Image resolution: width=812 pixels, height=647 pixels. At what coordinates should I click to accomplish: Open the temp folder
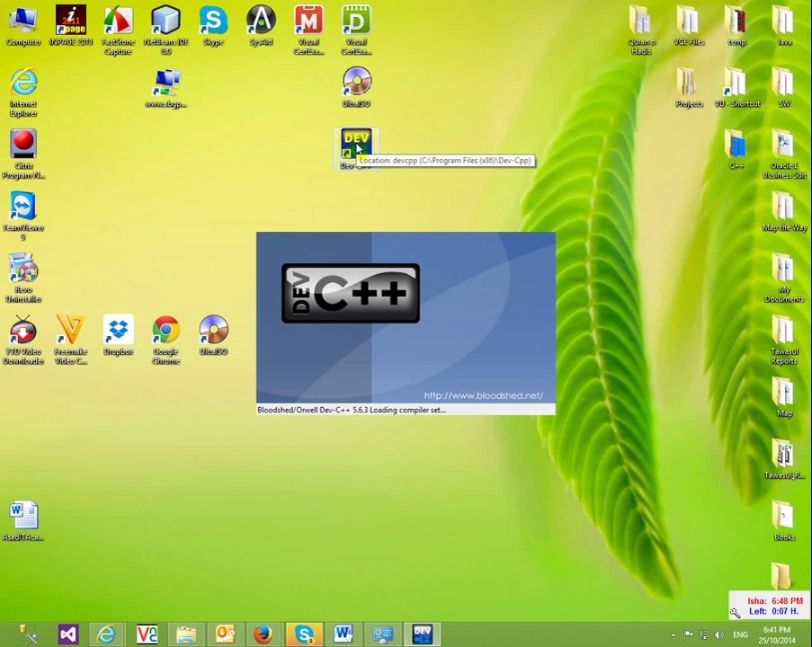(736, 26)
